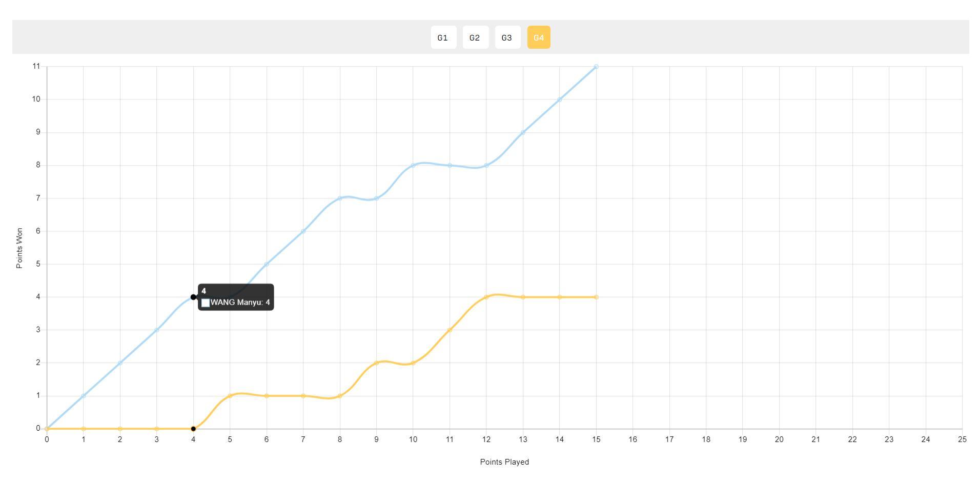Click the blue data point at 1 point played
Image resolution: width=980 pixels, height=480 pixels.
(x=84, y=396)
